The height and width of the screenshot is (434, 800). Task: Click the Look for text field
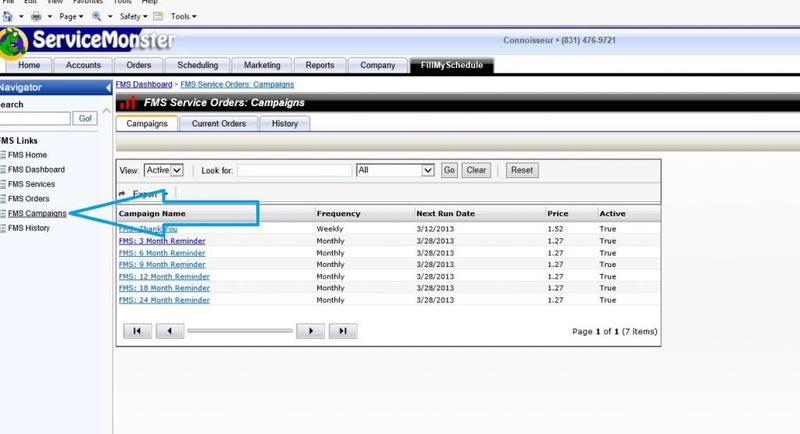(294, 171)
